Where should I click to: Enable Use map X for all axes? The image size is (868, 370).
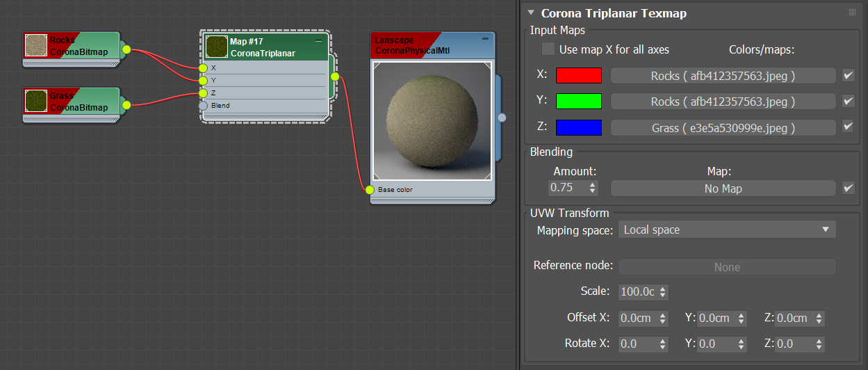tap(548, 49)
